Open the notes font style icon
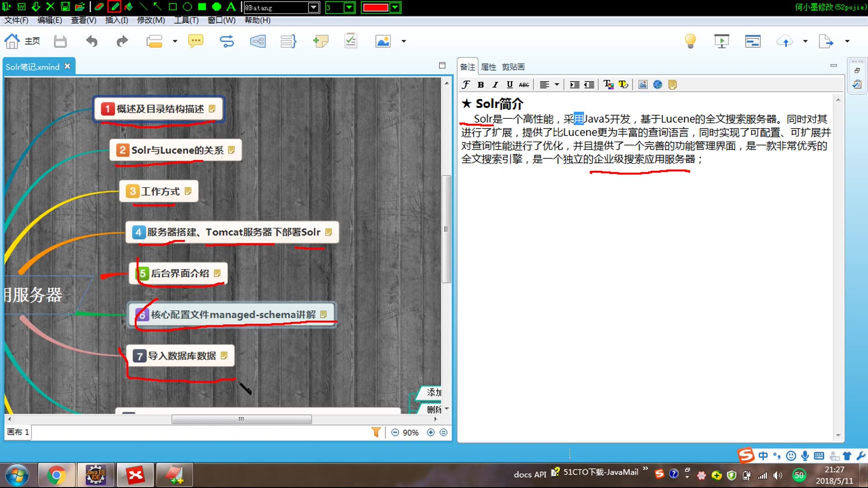 point(466,84)
